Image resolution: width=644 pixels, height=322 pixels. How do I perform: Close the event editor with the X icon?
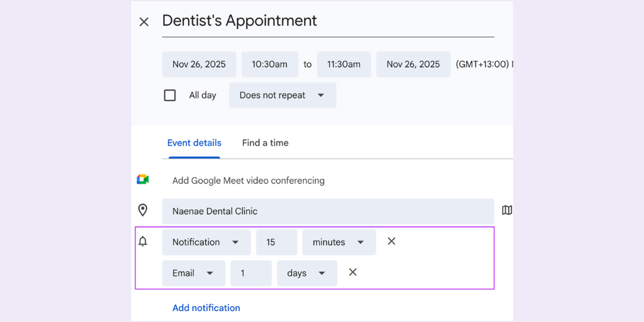144,22
